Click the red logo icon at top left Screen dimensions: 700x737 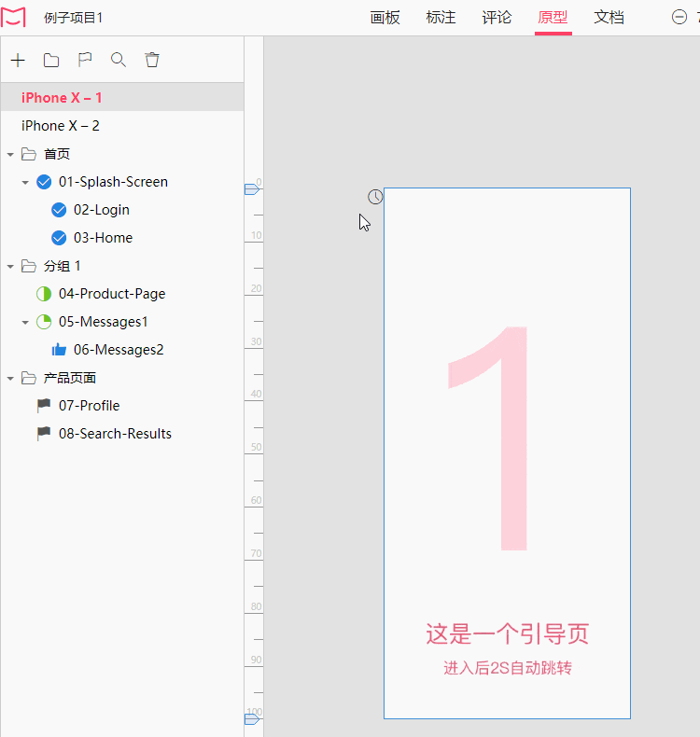(x=13, y=18)
